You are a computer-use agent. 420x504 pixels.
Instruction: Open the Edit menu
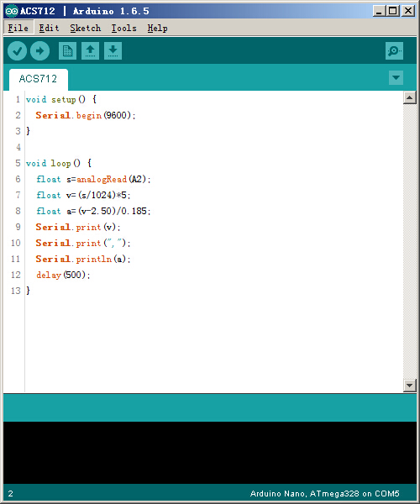tap(49, 28)
